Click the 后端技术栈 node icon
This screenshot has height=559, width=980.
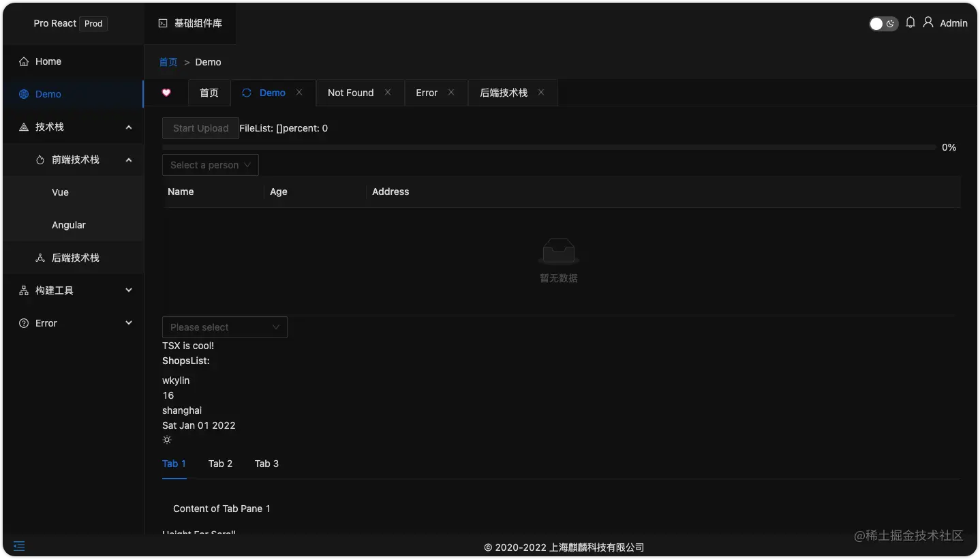point(40,258)
